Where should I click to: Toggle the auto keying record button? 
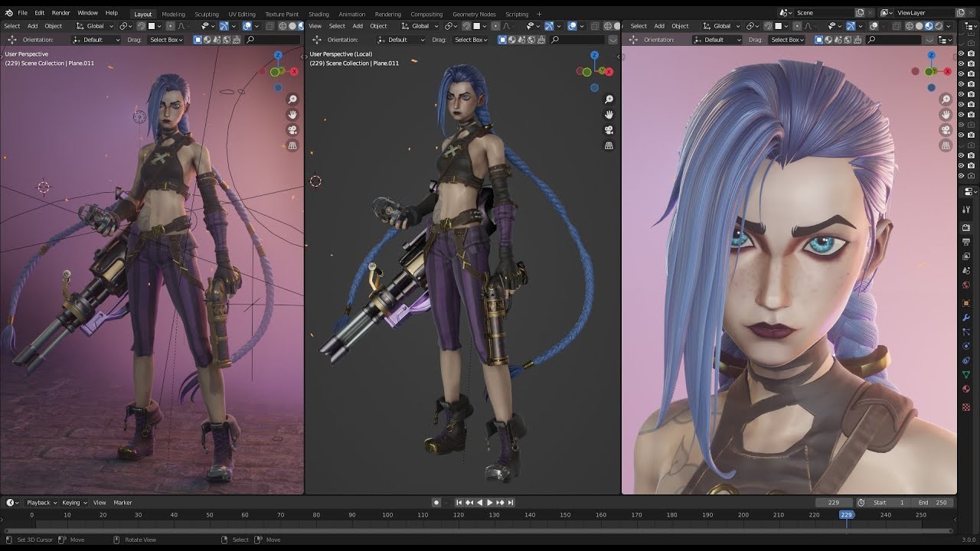436,503
